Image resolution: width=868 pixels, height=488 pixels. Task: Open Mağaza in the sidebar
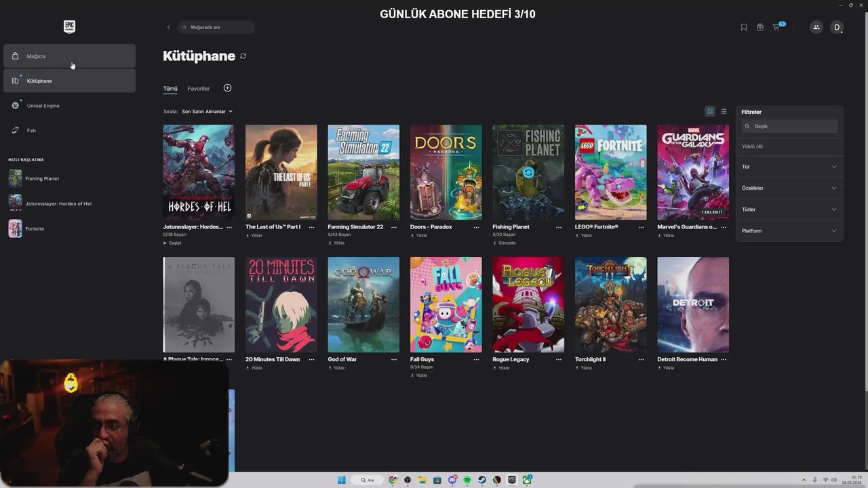point(69,56)
